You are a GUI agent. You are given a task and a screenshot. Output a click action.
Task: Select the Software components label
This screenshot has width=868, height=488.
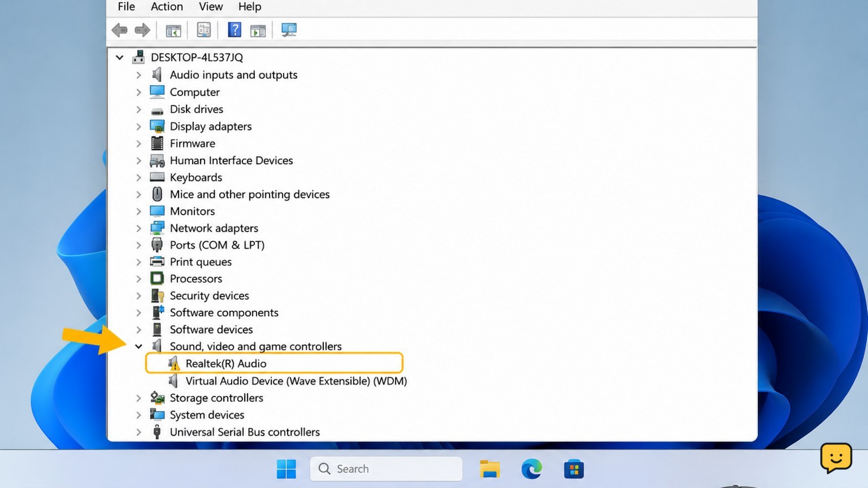[x=224, y=313]
